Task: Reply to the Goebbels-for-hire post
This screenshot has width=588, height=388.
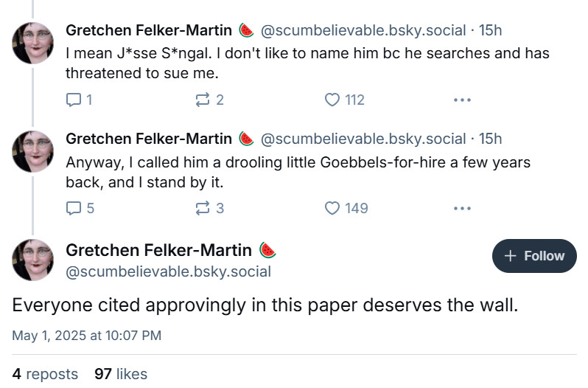Action: coord(74,208)
